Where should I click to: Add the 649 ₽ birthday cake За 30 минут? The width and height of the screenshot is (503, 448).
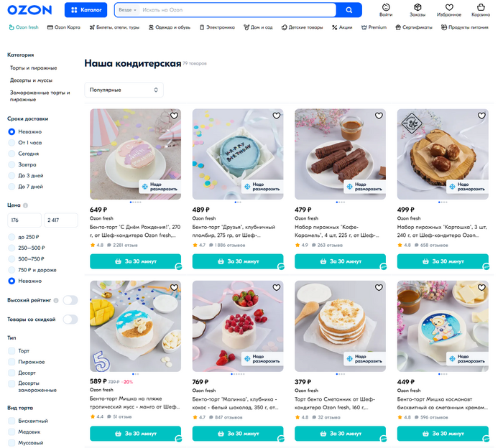pos(135,261)
